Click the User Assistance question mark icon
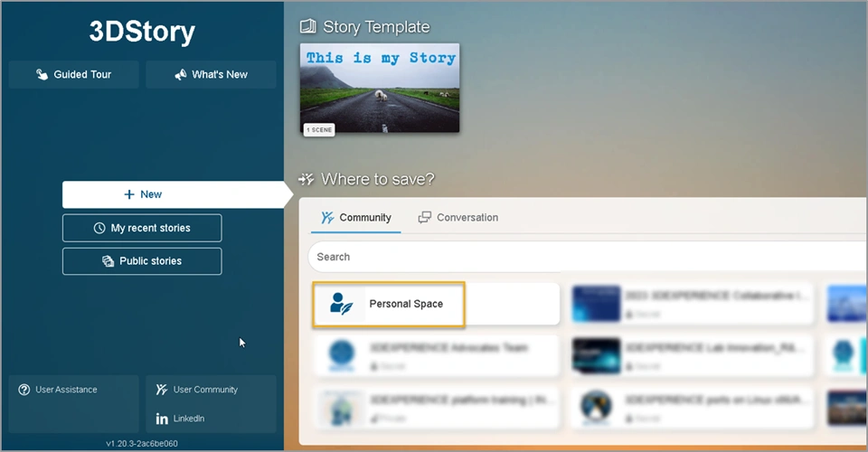 coord(24,390)
